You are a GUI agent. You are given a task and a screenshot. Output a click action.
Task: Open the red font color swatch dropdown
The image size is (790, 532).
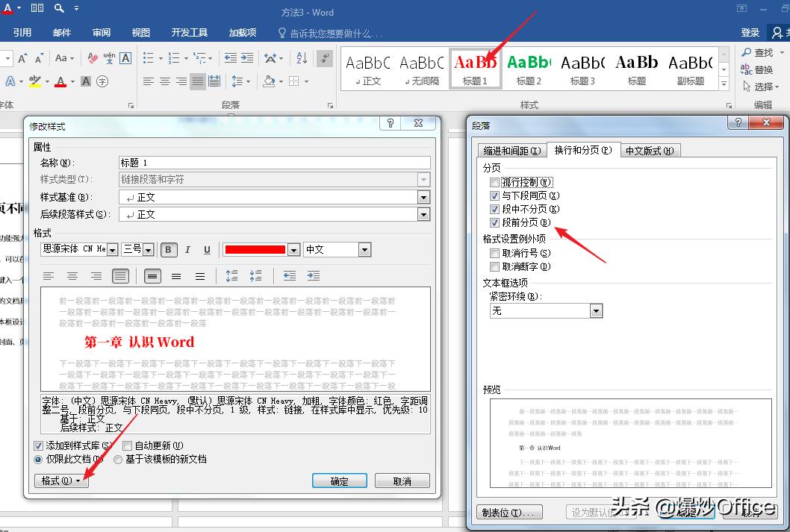[293, 248]
